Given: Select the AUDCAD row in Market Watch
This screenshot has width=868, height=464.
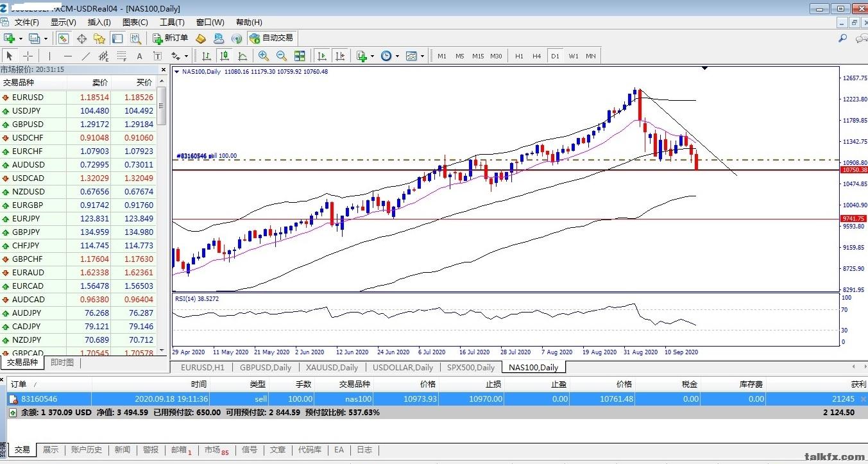Looking at the screenshot, I should 78,300.
